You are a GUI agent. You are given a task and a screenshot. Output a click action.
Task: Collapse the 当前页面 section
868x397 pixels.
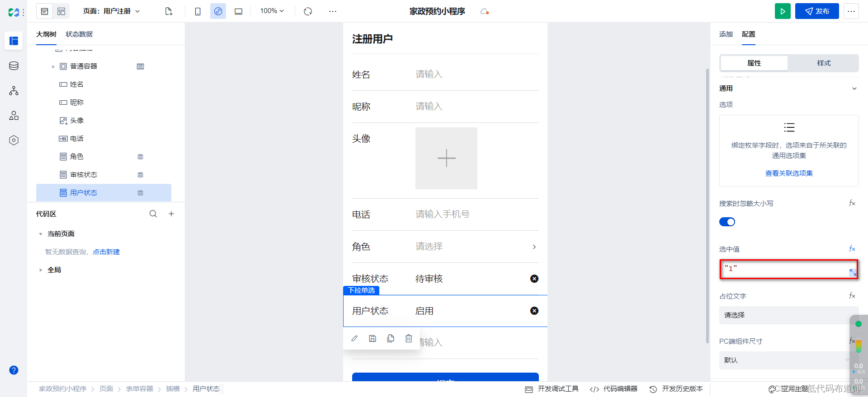tap(41, 234)
